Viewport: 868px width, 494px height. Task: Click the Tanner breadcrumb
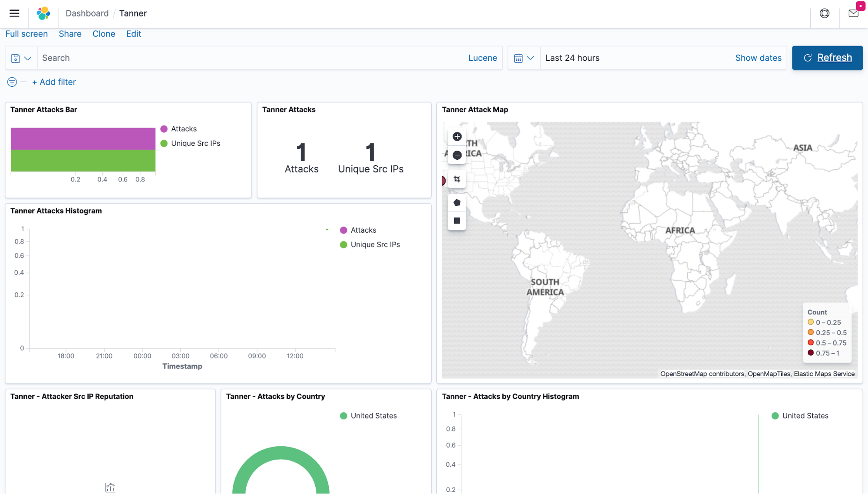(x=133, y=13)
